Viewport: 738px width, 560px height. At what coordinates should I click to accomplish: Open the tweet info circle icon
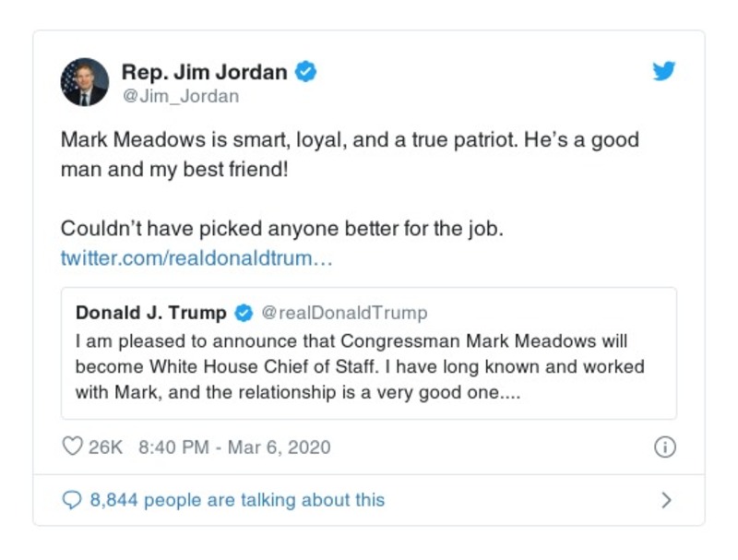point(664,447)
